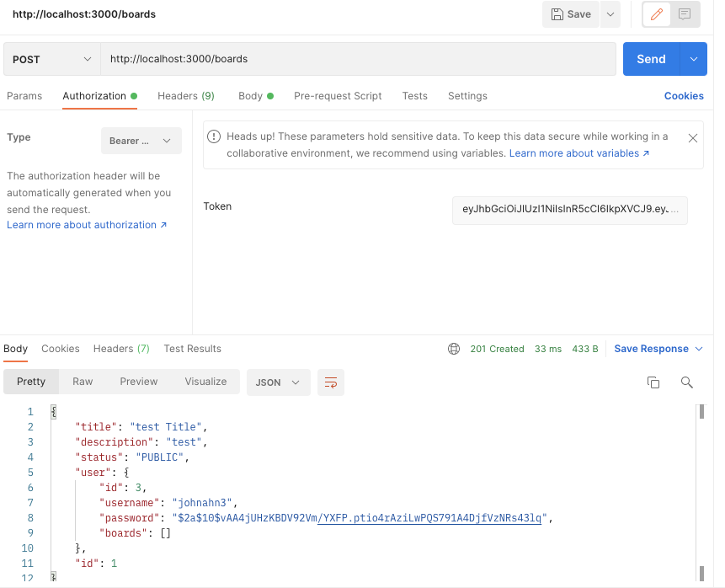Screen dimensions: 725x588
Task: Select the pencil edit mode icon
Action: tap(657, 14)
